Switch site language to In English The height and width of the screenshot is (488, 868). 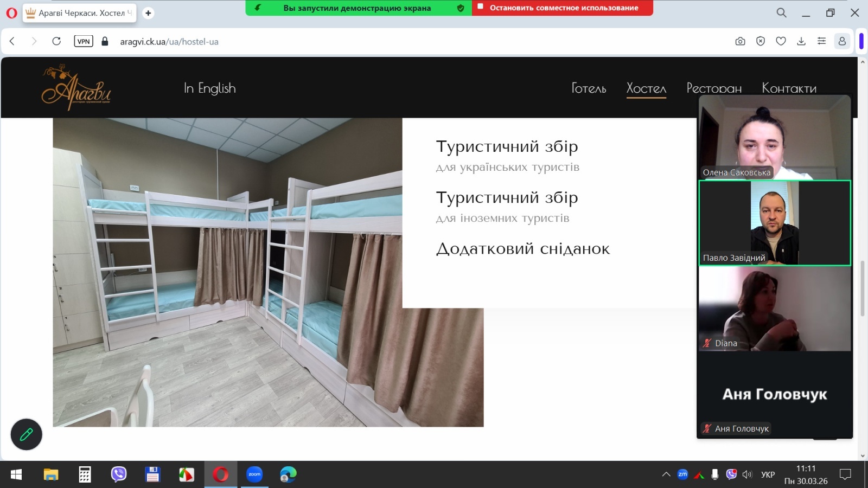tap(209, 88)
